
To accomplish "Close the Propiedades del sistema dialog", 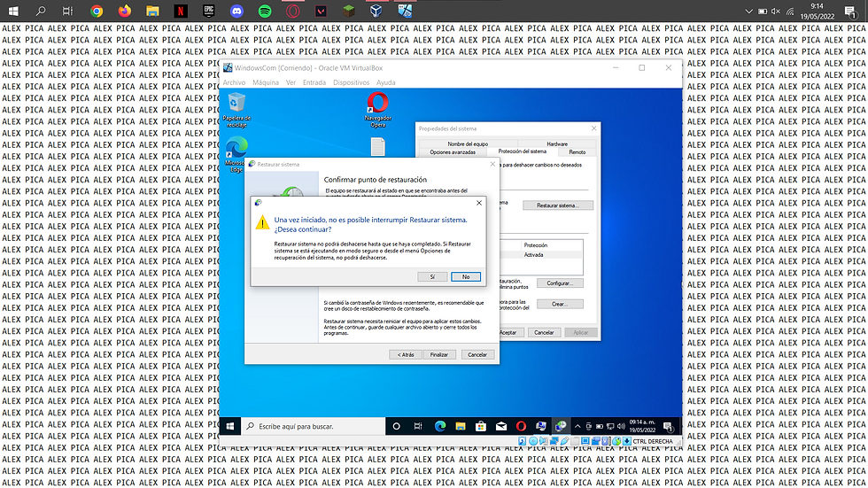I will (594, 128).
